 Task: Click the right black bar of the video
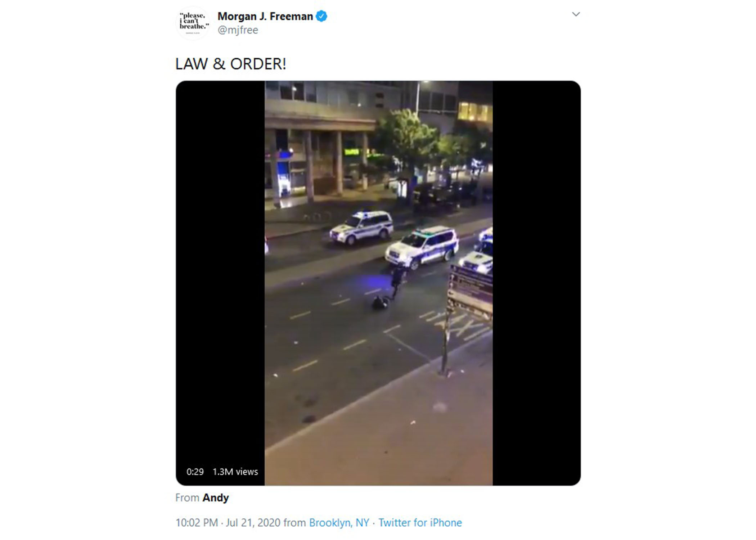pyautogui.click(x=537, y=283)
